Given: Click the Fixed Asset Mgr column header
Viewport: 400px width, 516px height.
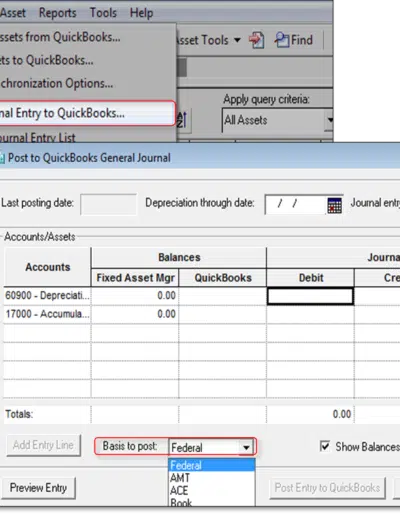Looking at the screenshot, I should (x=135, y=278).
